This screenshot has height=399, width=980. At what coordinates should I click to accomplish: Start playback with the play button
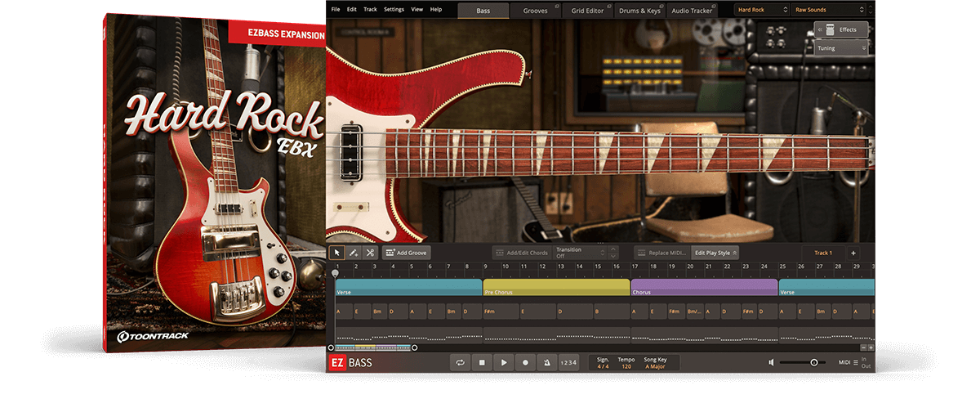coord(504,362)
